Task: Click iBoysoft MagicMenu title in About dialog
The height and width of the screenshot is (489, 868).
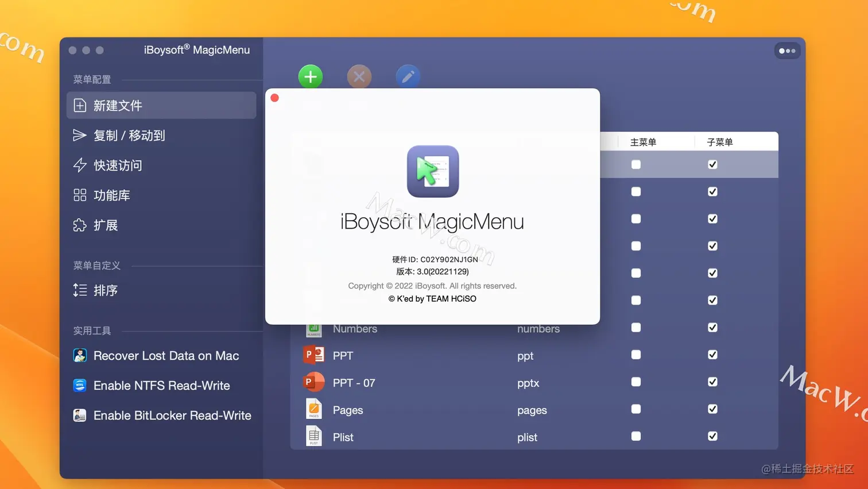Action: point(432,221)
